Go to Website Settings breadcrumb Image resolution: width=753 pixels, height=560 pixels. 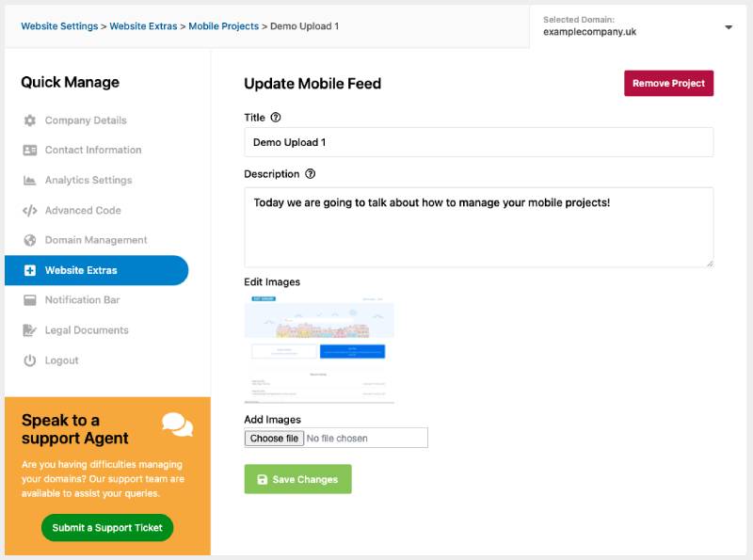click(59, 26)
